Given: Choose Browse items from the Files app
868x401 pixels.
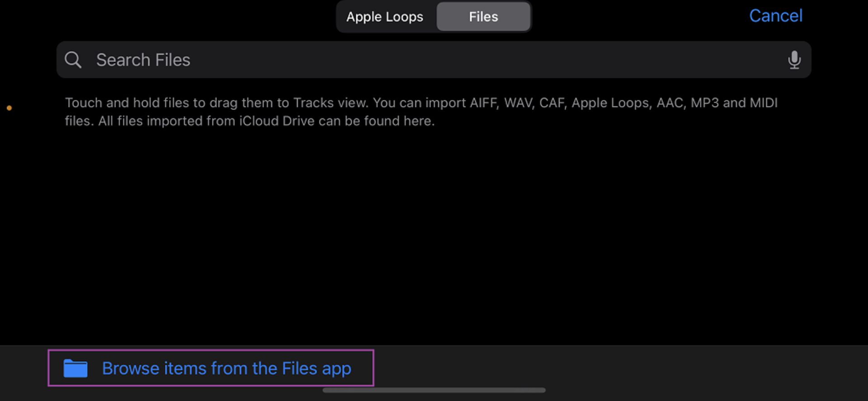Looking at the screenshot, I should (227, 368).
